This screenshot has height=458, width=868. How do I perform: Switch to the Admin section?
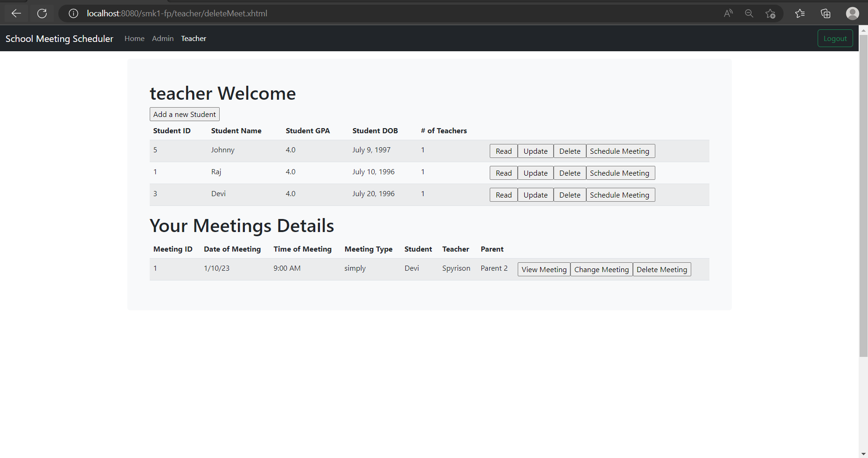pos(162,38)
